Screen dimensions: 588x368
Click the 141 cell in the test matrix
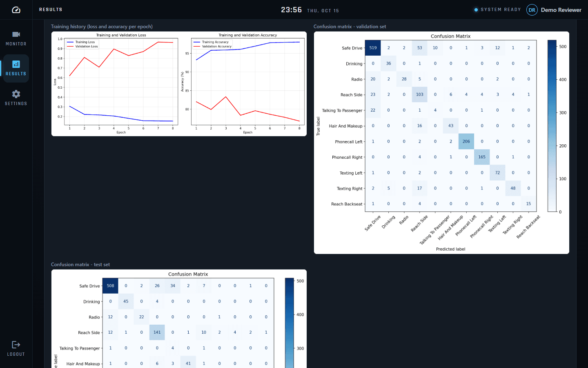tap(157, 332)
